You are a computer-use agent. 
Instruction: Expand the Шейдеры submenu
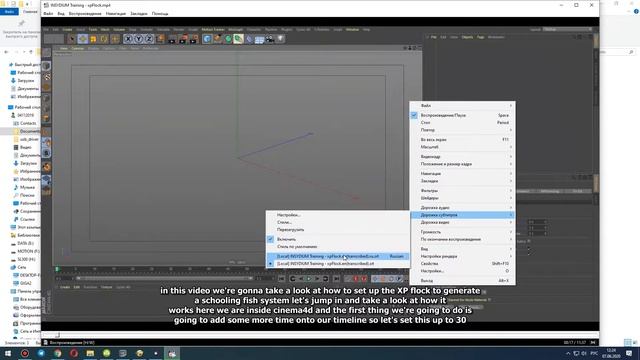(x=462, y=198)
